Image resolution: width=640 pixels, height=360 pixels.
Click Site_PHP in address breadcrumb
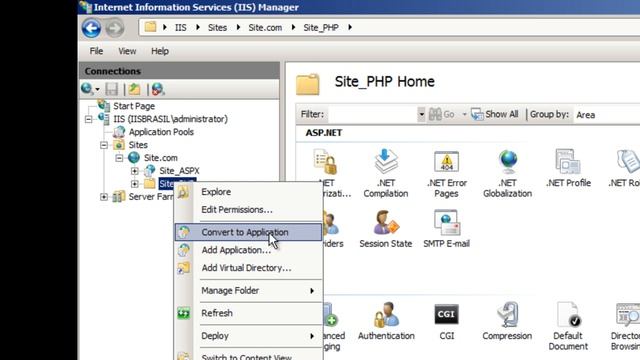point(321,27)
